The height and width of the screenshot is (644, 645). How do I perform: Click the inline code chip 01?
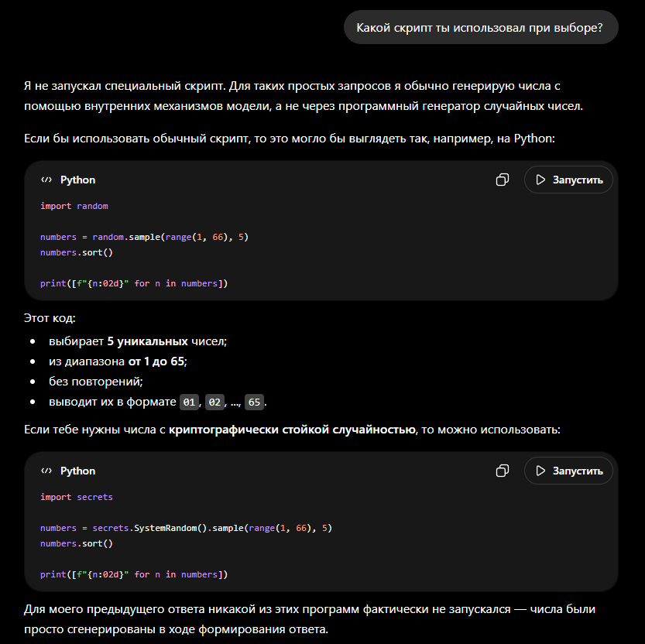pos(189,402)
